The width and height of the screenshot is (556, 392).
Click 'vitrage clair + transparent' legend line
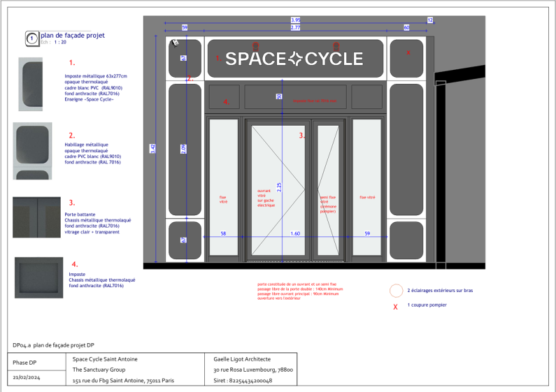(92, 232)
